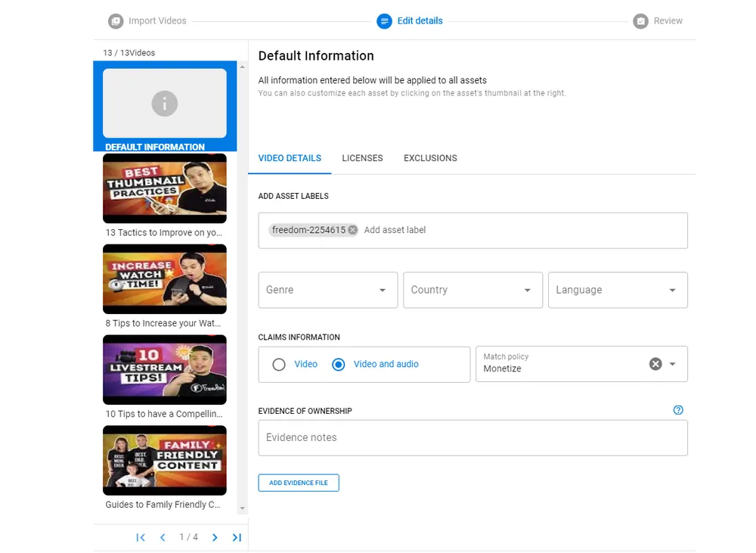Expand the Match policy dropdown arrow
The width and height of the screenshot is (756, 553).
[x=673, y=364]
